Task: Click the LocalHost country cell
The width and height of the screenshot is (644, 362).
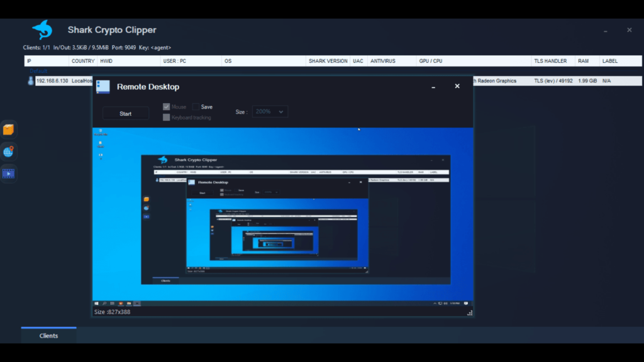Action: pyautogui.click(x=82, y=81)
